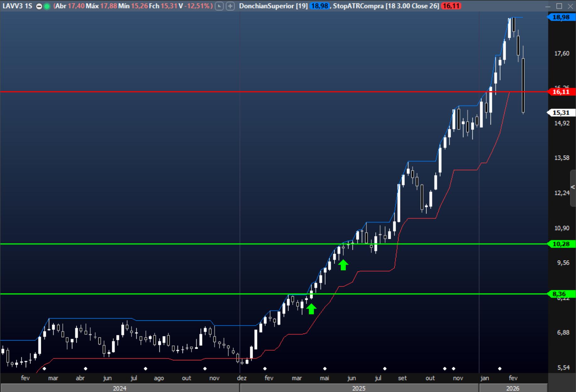Open the StopATRCompra indicator settings label
The image size is (576, 392).
pyautogui.click(x=386, y=6)
